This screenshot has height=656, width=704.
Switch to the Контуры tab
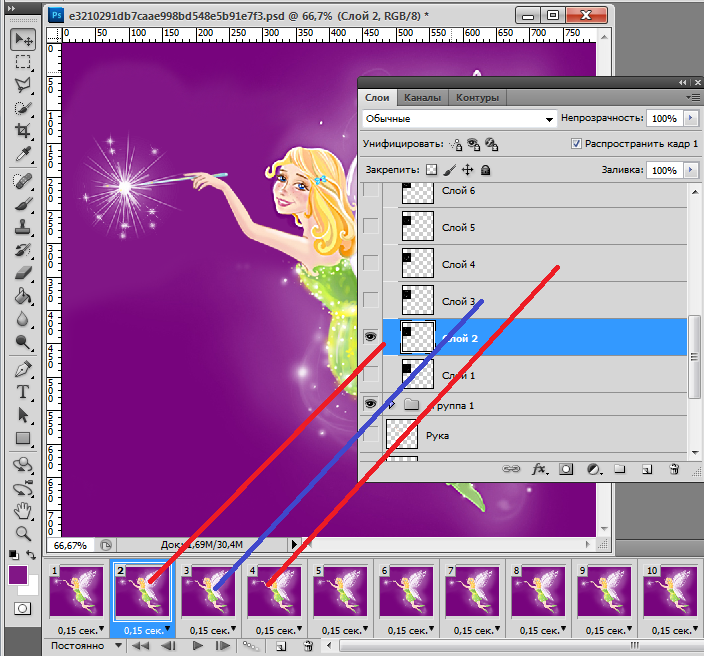(477, 97)
